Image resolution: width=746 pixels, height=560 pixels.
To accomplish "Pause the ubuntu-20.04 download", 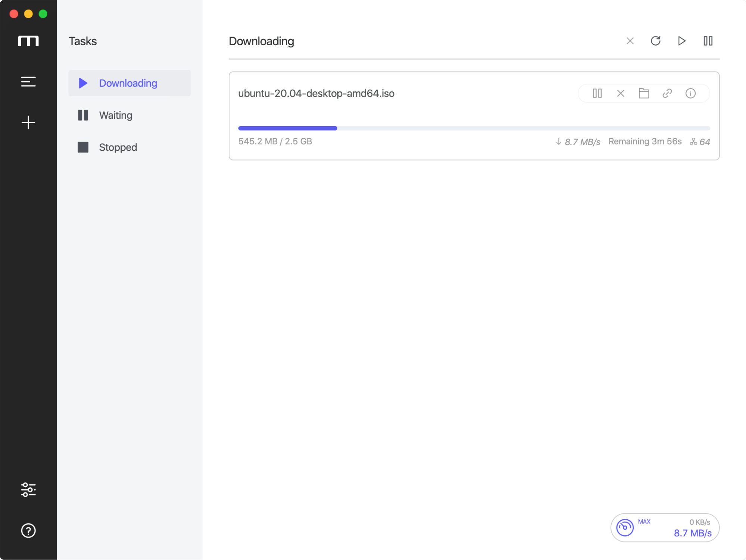I will 597,93.
